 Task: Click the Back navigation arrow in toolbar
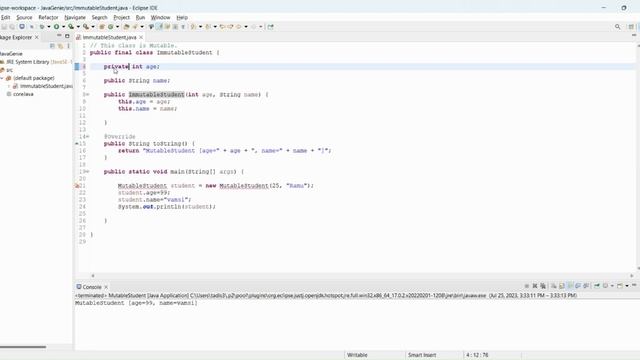(239, 27)
